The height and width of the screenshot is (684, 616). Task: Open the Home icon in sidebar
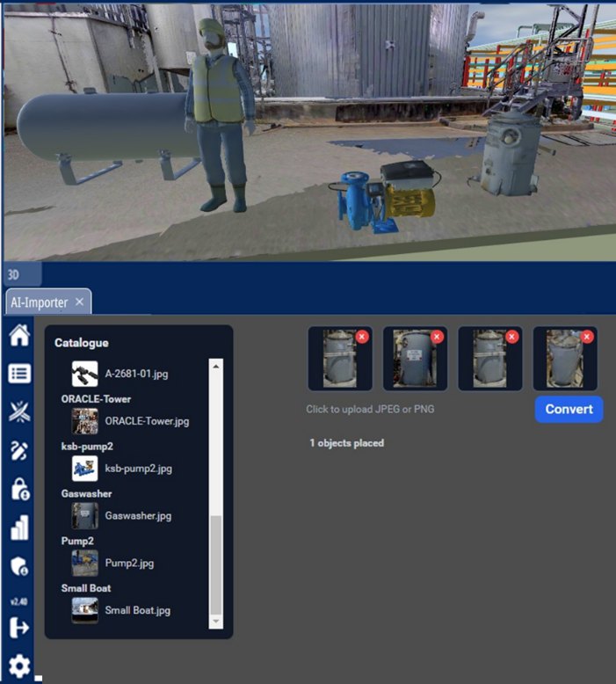coord(19,336)
